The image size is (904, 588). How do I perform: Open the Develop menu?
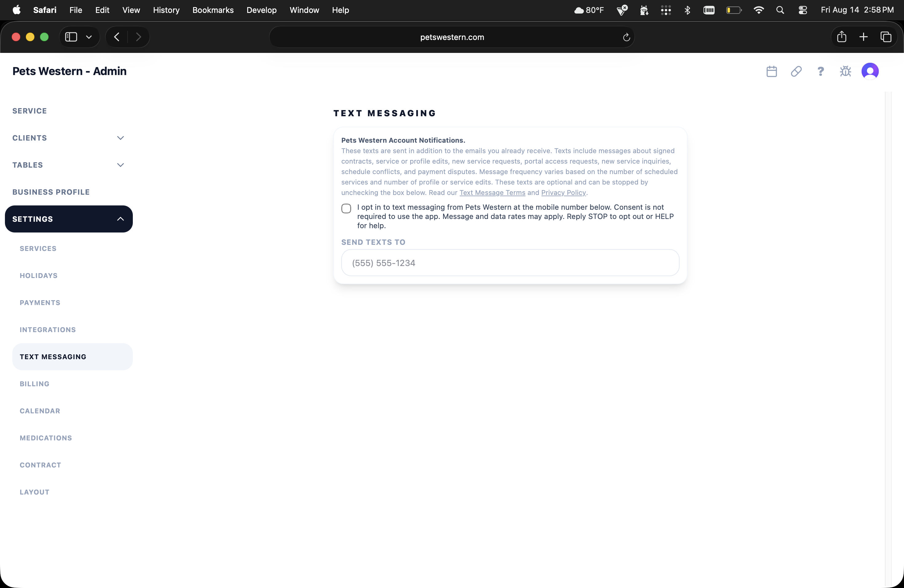coord(261,10)
